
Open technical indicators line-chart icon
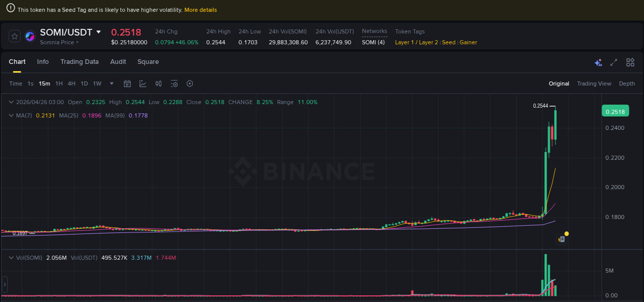tap(143, 83)
